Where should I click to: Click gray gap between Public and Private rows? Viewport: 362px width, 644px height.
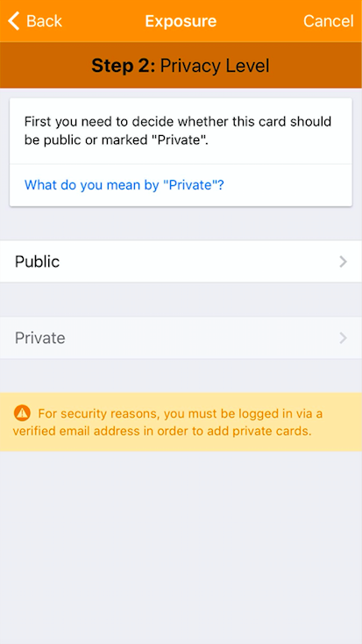(x=181, y=299)
